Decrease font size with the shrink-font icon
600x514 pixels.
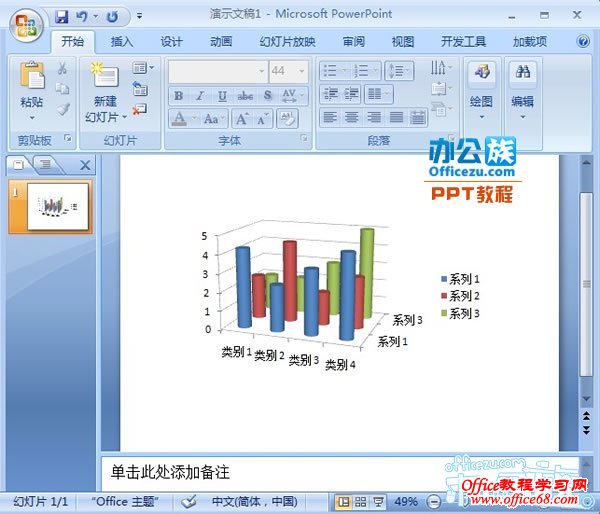pyautogui.click(x=262, y=119)
